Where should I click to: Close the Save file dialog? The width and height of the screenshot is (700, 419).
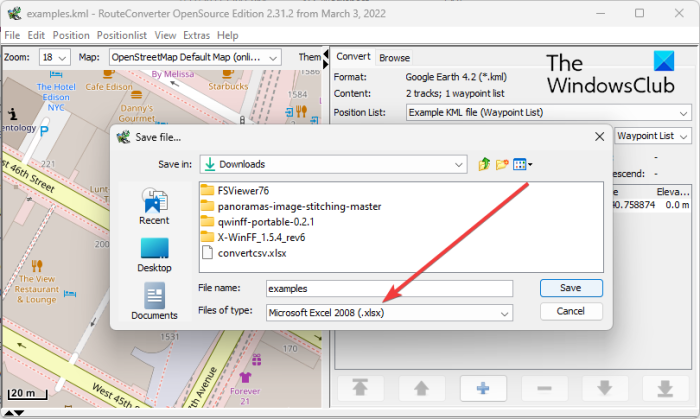600,137
